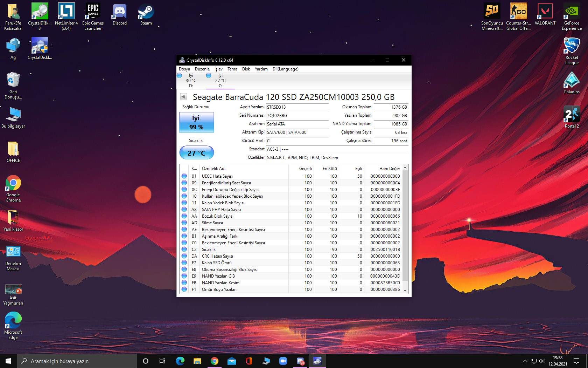Open Task View on taskbar
Screen dimensions: 588x368
(162, 361)
